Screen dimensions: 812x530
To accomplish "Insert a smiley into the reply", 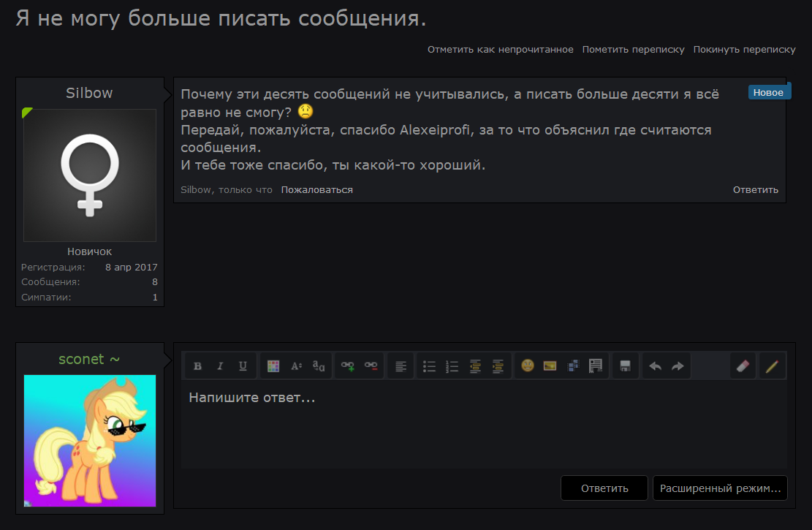I will pyautogui.click(x=526, y=366).
